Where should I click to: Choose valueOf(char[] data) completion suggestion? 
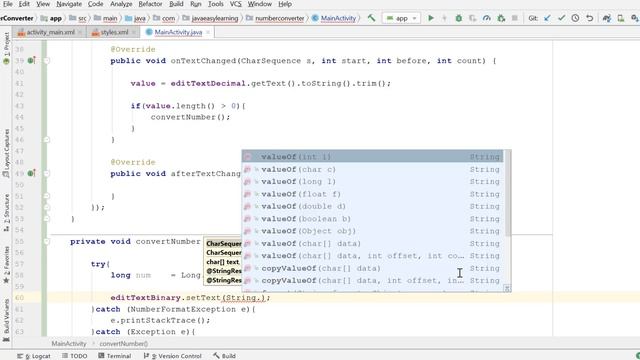[x=373, y=243]
